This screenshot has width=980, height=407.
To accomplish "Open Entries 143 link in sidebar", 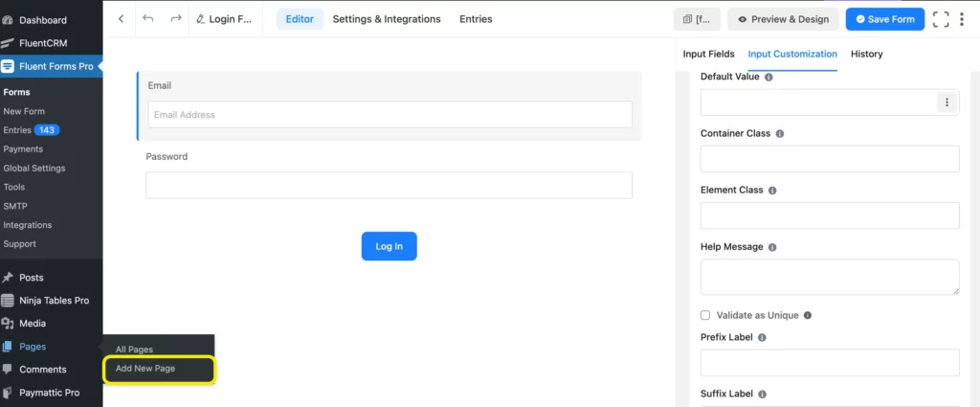I will click(x=32, y=130).
